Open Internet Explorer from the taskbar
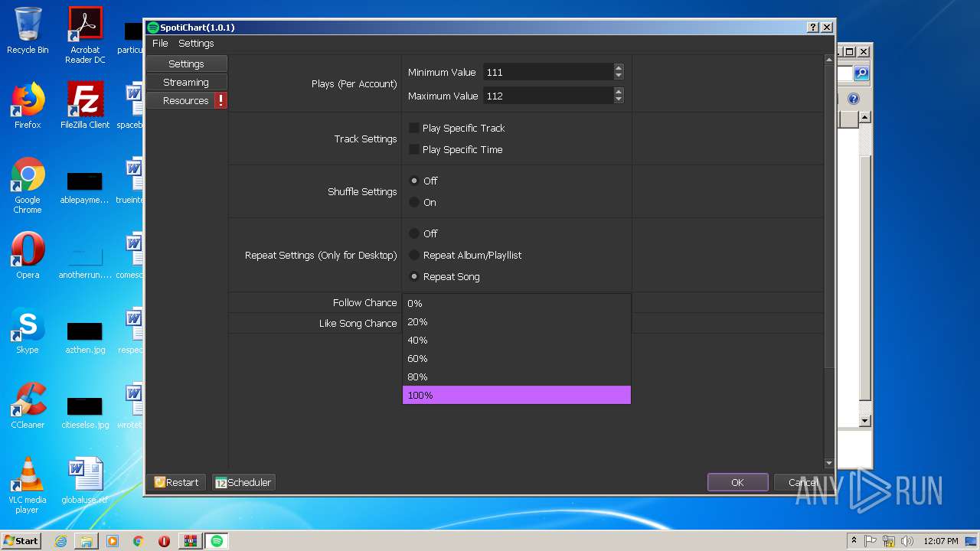This screenshot has width=980, height=551. click(60, 541)
